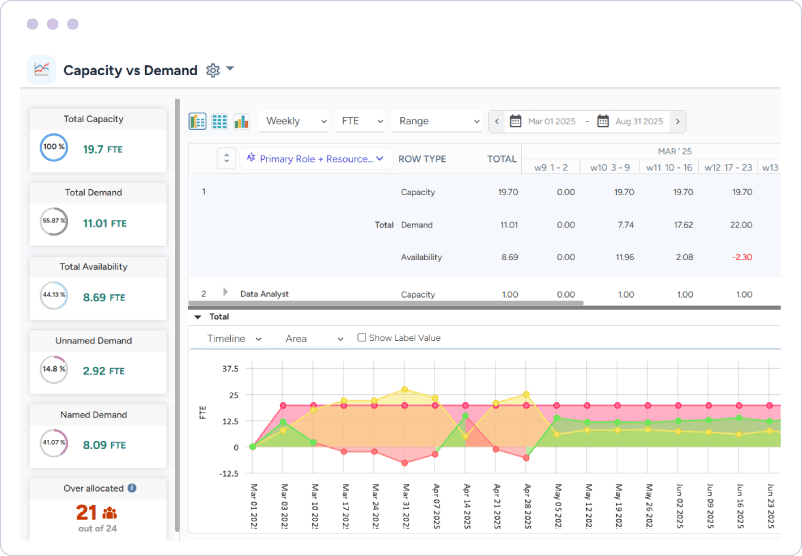Click the horizontal scrollbar under the table
The image size is (802, 556).
click(386, 303)
